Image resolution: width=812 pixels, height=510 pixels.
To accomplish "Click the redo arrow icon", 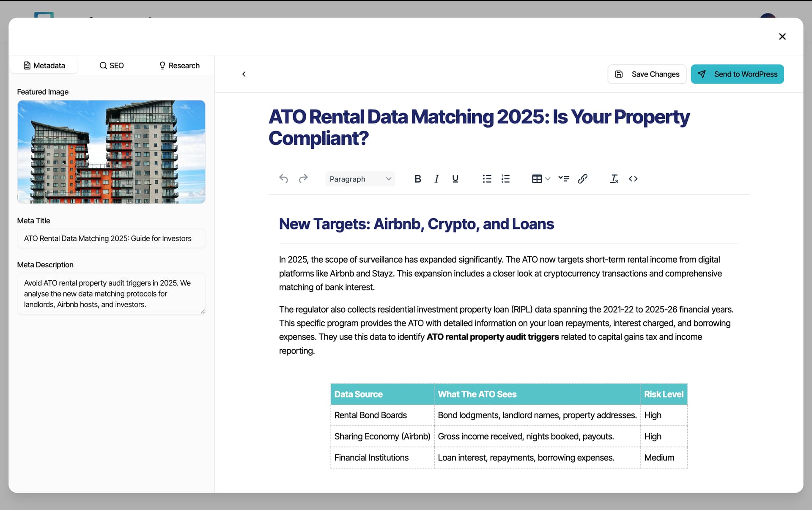I will click(x=303, y=179).
